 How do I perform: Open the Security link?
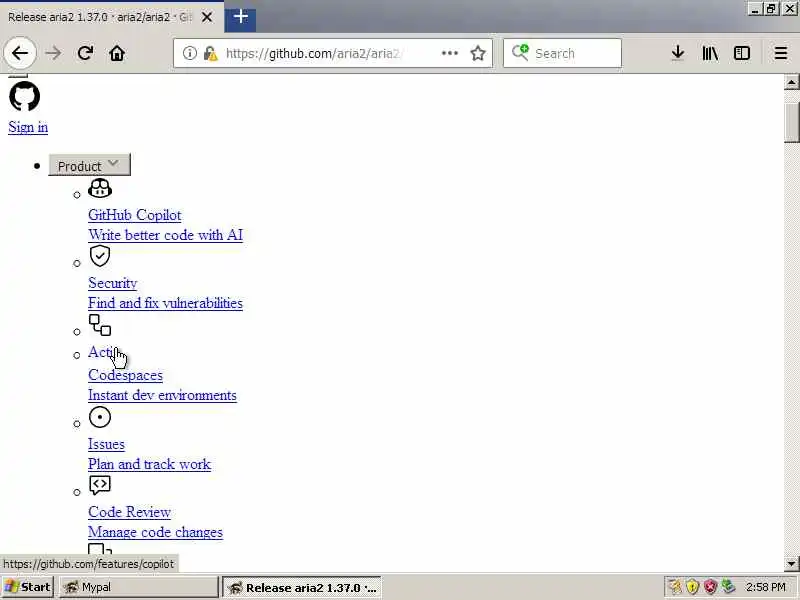pyautogui.click(x=112, y=283)
